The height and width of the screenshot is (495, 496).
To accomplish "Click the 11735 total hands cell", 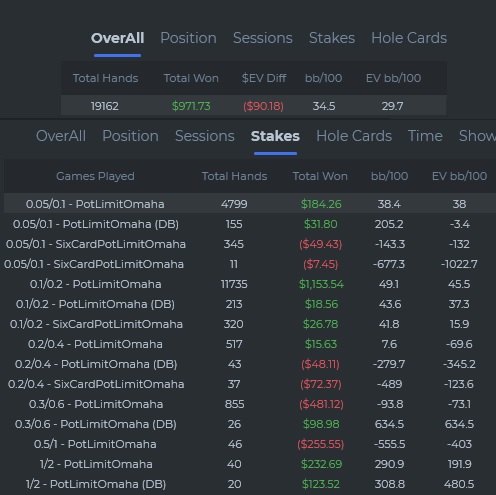I will [234, 284].
